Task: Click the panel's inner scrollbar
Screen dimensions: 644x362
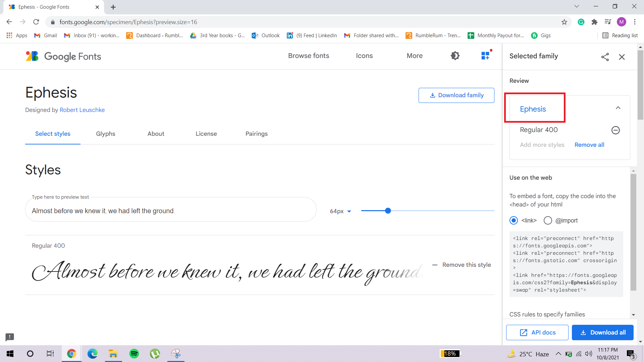Action: [633, 232]
